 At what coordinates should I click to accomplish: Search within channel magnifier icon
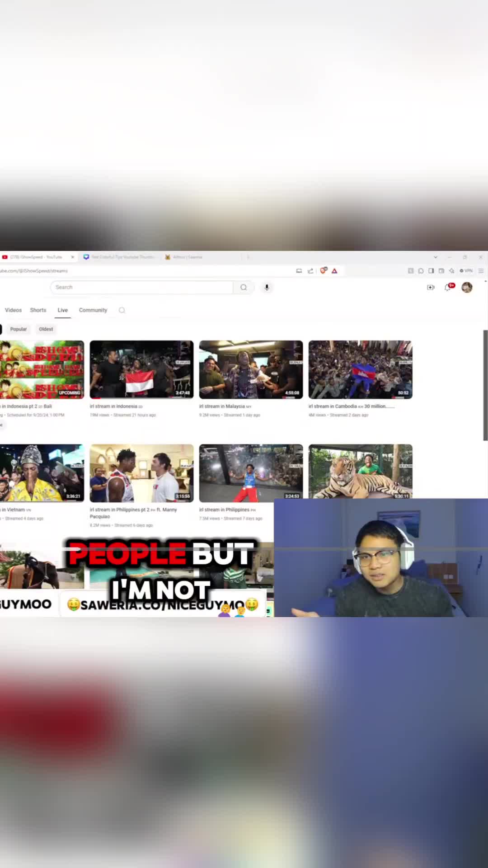122,310
